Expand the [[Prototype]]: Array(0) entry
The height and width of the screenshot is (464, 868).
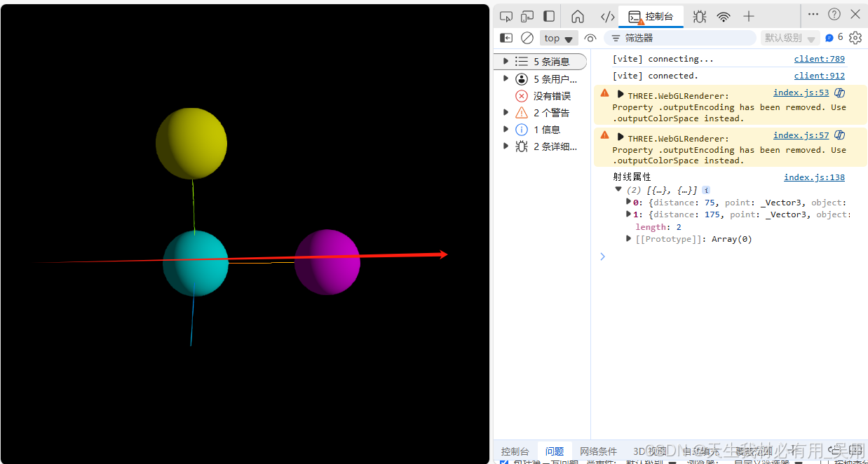point(629,238)
